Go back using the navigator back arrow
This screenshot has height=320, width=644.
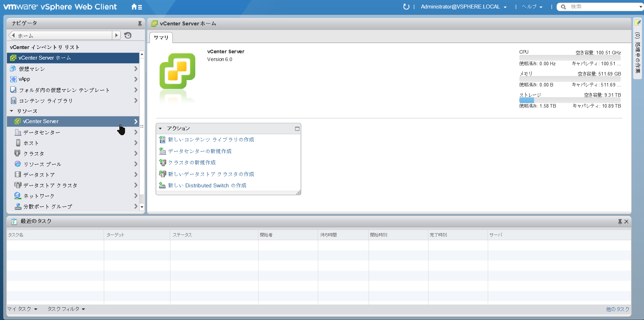pyautogui.click(x=13, y=35)
